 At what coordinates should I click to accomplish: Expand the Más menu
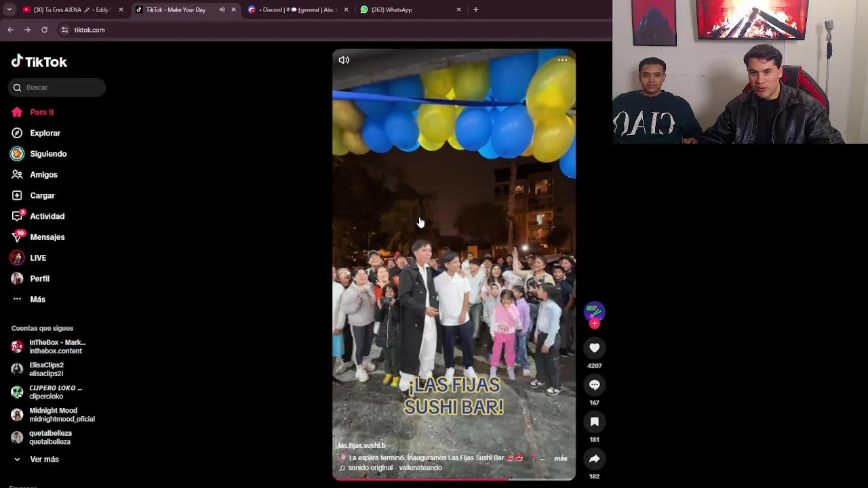37,300
